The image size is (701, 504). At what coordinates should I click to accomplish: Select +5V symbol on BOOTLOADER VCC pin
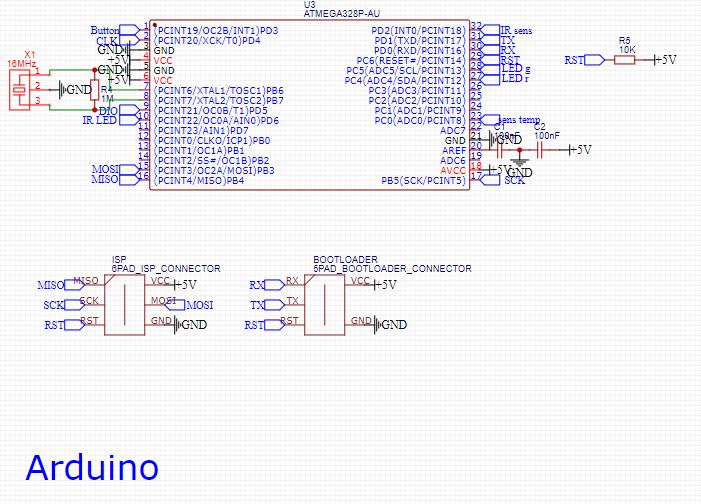click(x=385, y=284)
